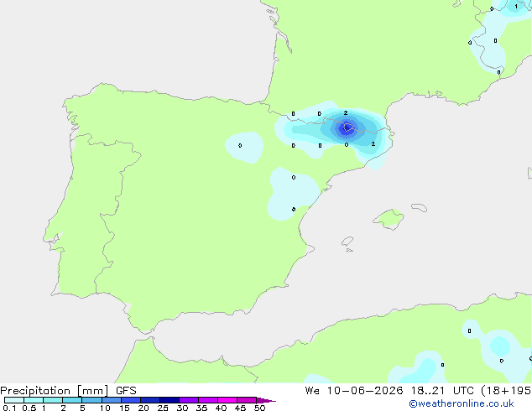The width and height of the screenshot is (532, 411).
Task: Click the 0.5–1 mm legend color swatch
Action: click(x=34, y=400)
